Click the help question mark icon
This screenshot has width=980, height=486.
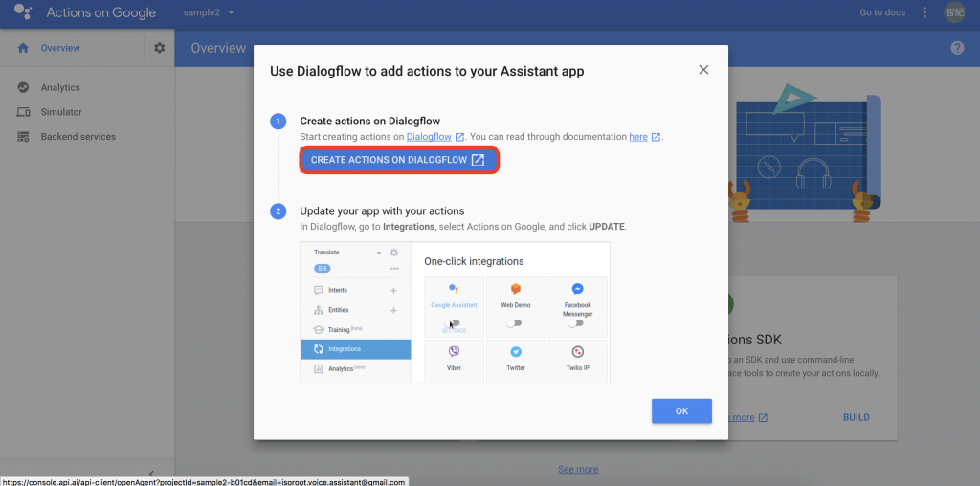[x=957, y=48]
